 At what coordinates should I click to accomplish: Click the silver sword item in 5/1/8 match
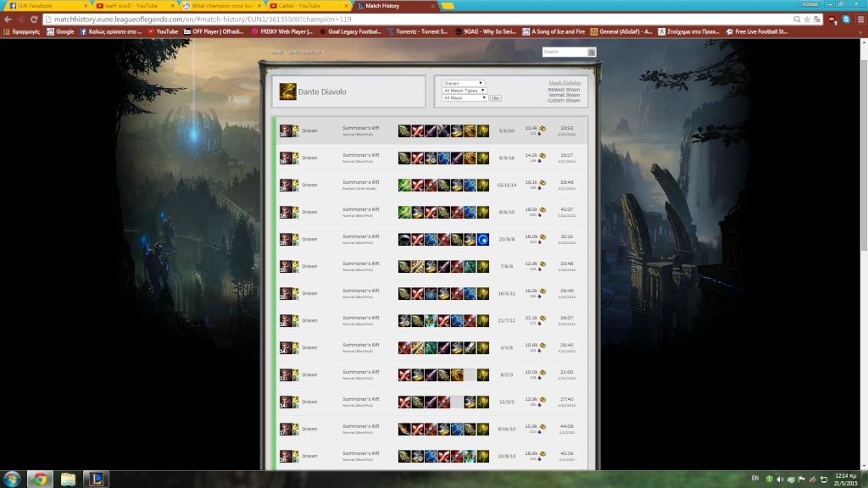[470, 347]
